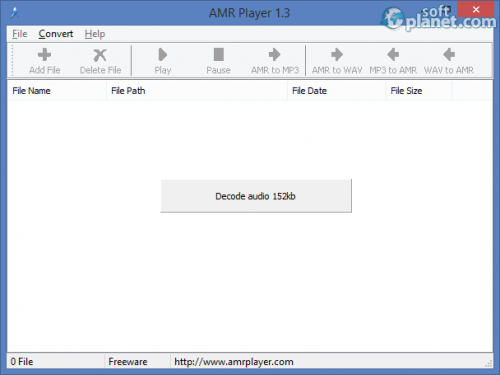Convert using the AMR to WAV arrow
The height and width of the screenshot is (375, 500).
(x=337, y=55)
